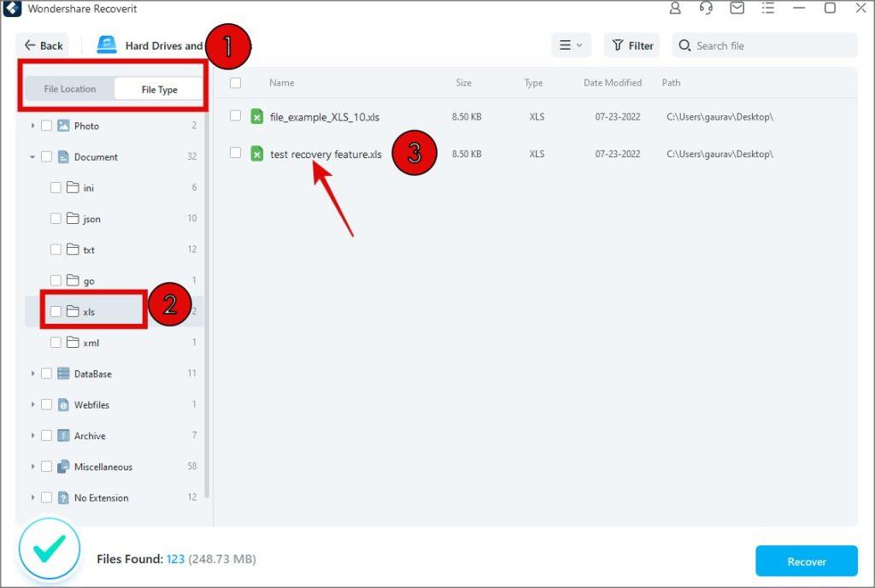Switch to the File Location tab
This screenshot has width=875, height=588.
pos(70,89)
